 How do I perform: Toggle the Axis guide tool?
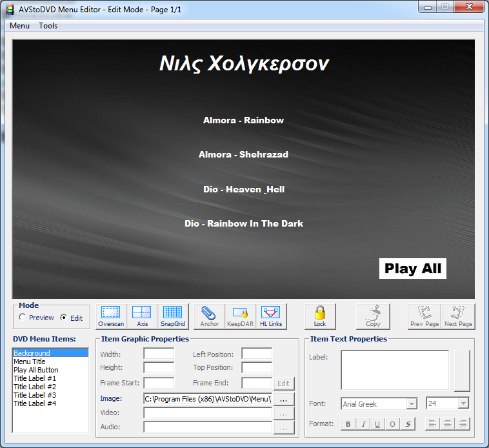(142, 316)
